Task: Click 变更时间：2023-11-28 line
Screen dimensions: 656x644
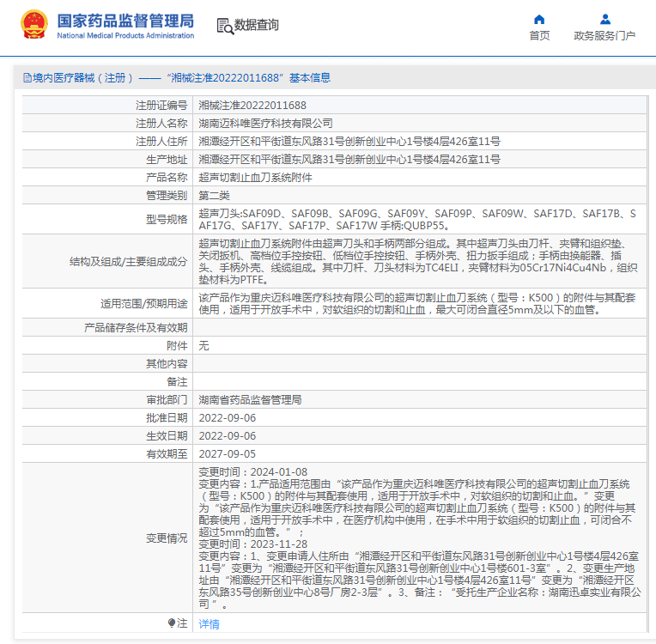Action: [253, 544]
